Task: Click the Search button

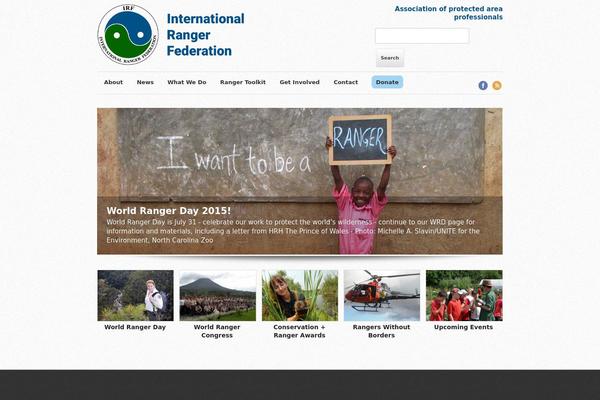Action: pyautogui.click(x=390, y=58)
